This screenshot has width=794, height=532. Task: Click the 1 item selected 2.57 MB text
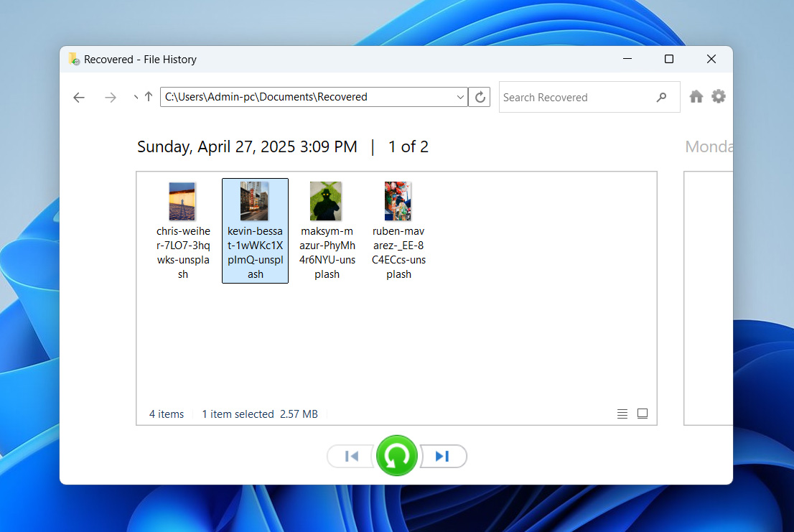click(260, 414)
